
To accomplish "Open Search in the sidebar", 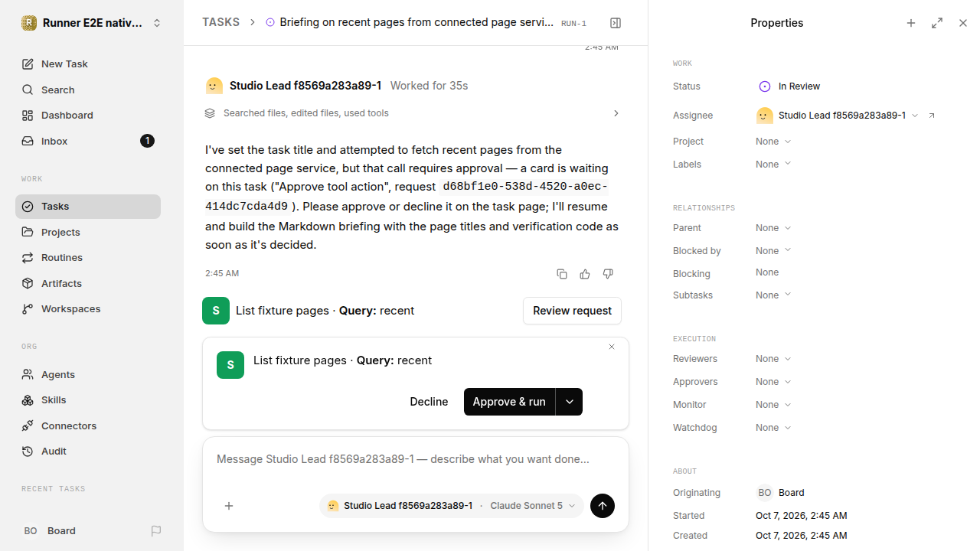I will 88,90.
